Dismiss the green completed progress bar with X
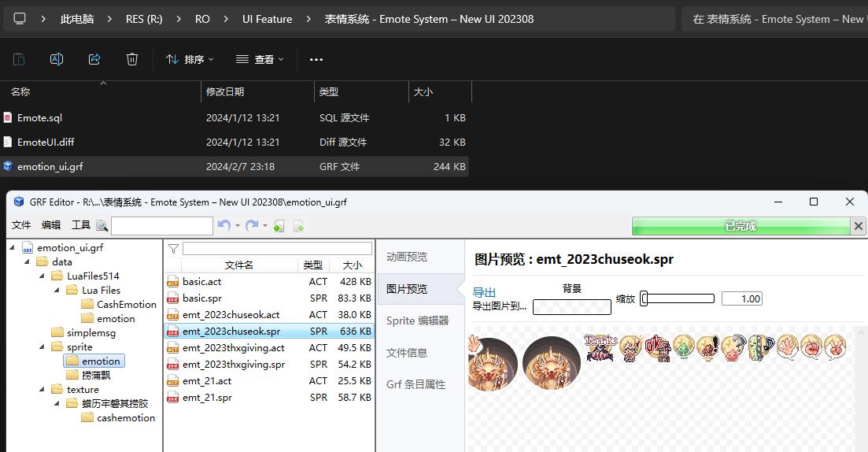Viewport: 868px width, 452px height. click(x=858, y=226)
